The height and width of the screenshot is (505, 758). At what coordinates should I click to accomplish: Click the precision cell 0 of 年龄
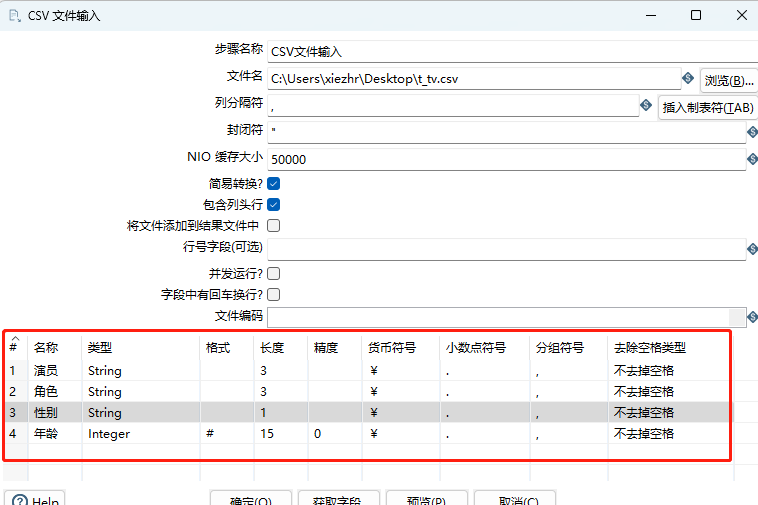click(x=335, y=433)
